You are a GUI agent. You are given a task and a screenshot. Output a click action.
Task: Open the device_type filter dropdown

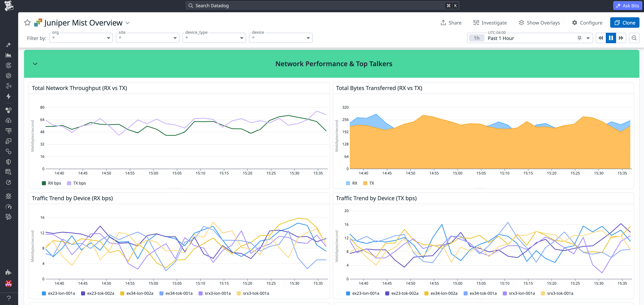tap(214, 38)
